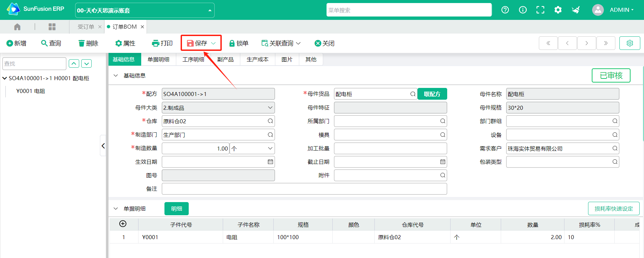Expand the 保存 save dropdown arrow

pos(213,43)
